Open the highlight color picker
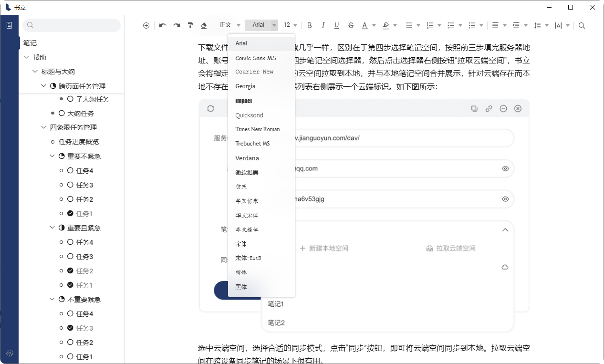This screenshot has width=604, height=364. pos(386,25)
